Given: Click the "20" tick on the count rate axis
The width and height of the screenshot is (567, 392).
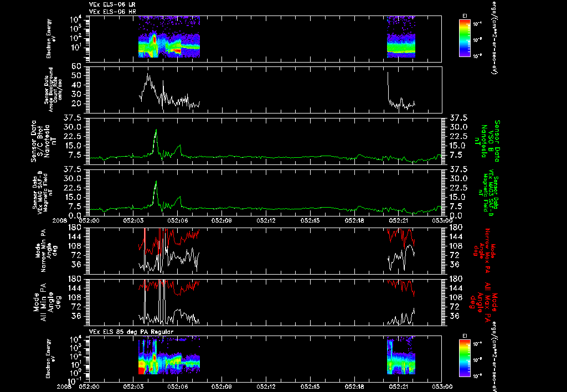Looking at the screenshot, I should pyautogui.click(x=76, y=104).
